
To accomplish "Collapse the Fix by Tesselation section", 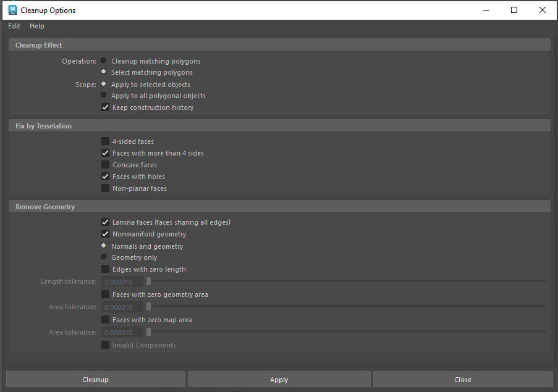I will coord(43,126).
